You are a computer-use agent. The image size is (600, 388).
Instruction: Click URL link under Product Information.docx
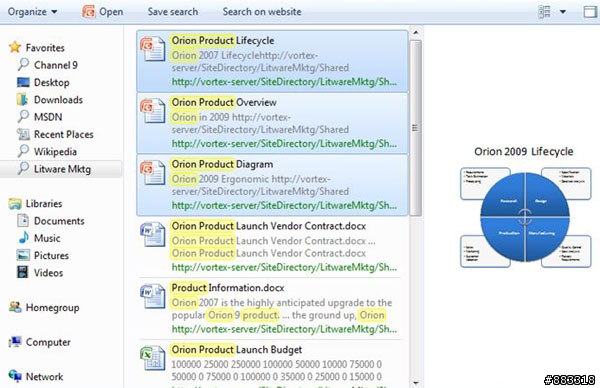284,329
